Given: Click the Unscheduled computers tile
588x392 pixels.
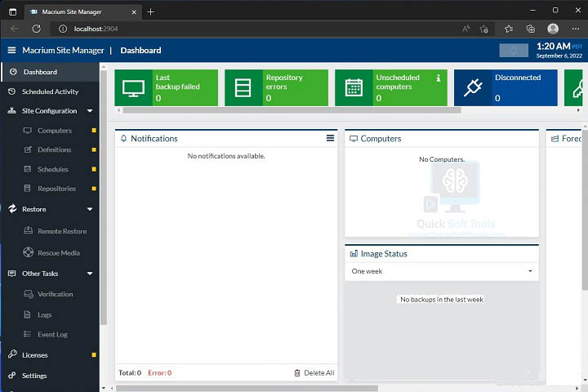Looking at the screenshot, I should pos(391,87).
